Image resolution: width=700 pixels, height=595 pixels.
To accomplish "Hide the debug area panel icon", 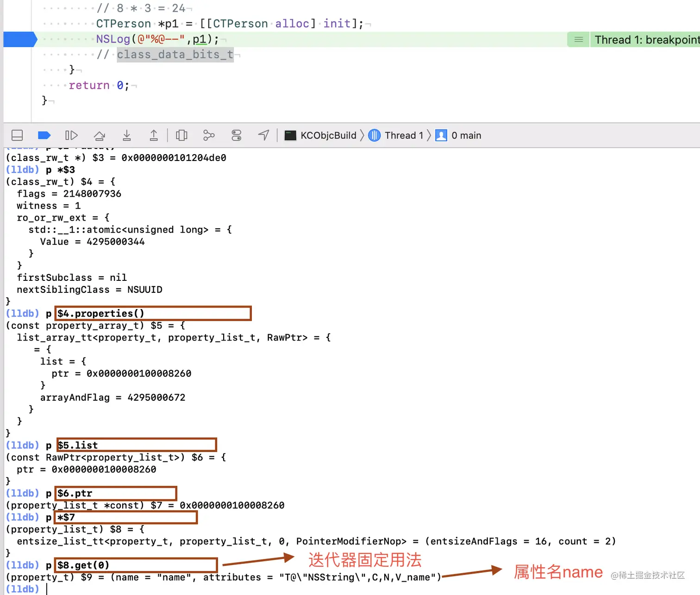I will pyautogui.click(x=17, y=135).
